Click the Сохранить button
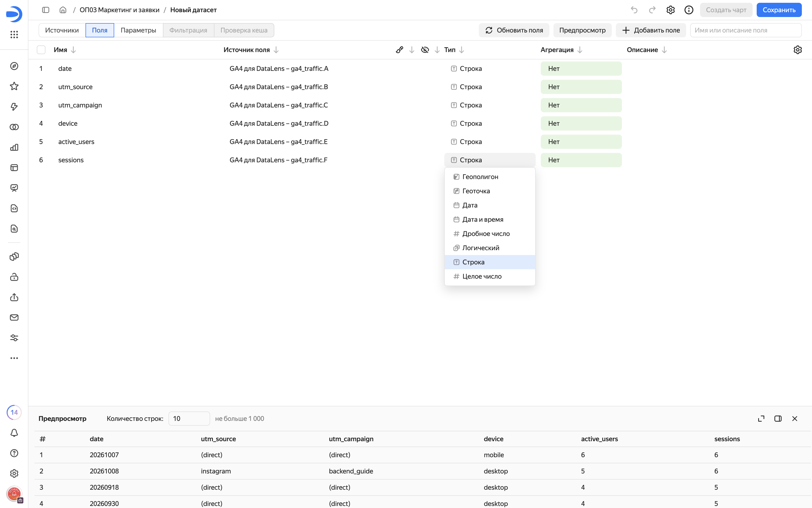Image resolution: width=812 pixels, height=508 pixels. tap(779, 10)
